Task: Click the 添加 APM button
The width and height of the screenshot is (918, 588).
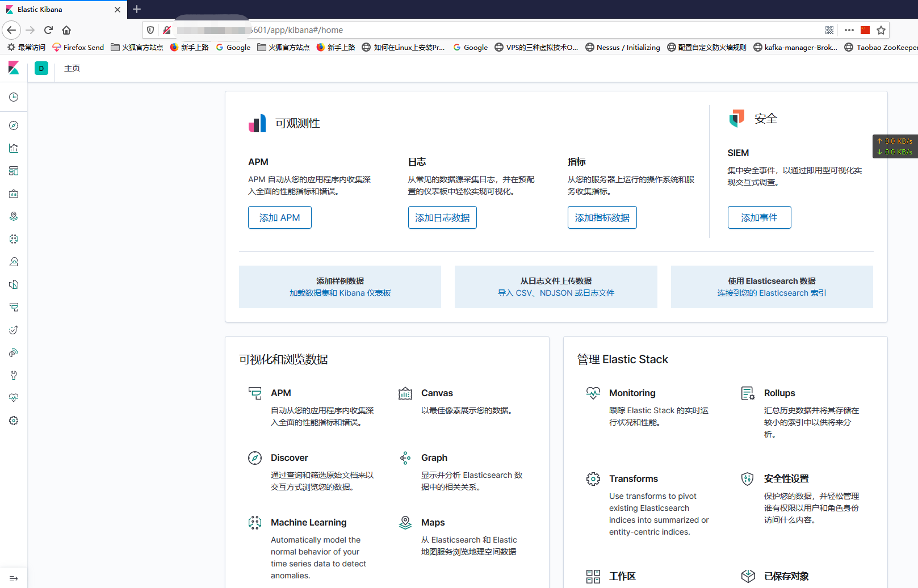Action: 280,217
